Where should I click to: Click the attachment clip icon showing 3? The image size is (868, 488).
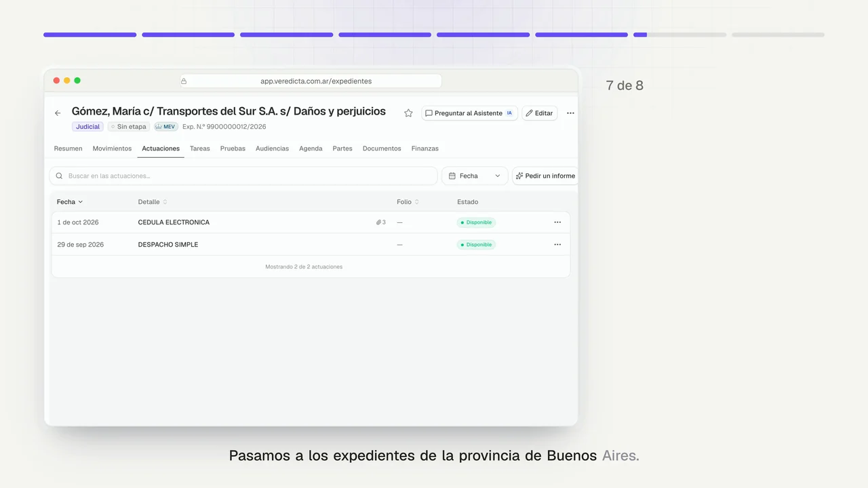381,222
